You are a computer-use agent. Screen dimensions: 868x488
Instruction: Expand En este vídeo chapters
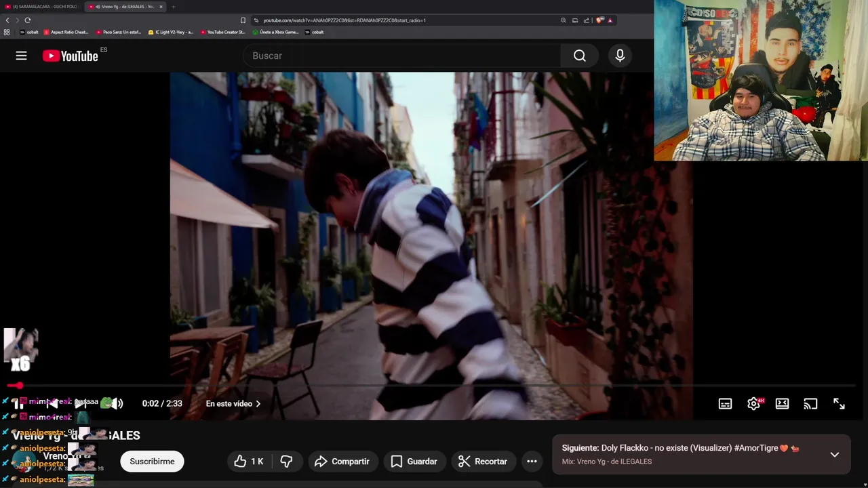(x=233, y=403)
